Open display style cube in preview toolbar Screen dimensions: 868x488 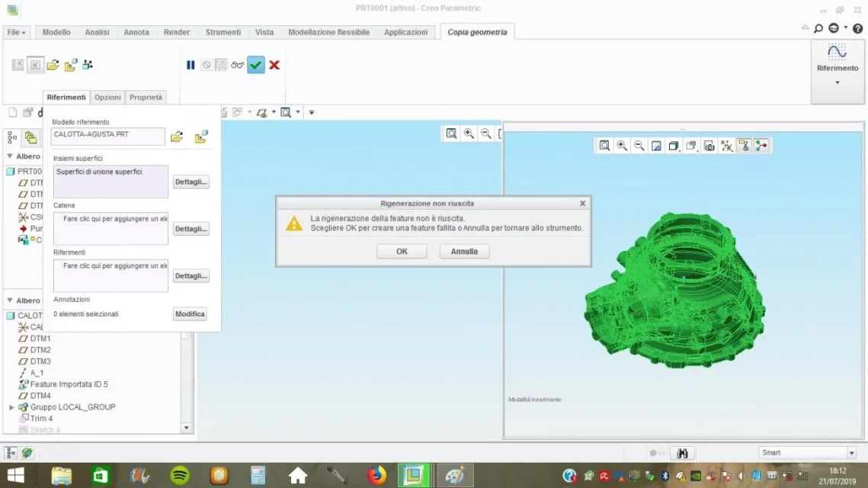point(674,146)
